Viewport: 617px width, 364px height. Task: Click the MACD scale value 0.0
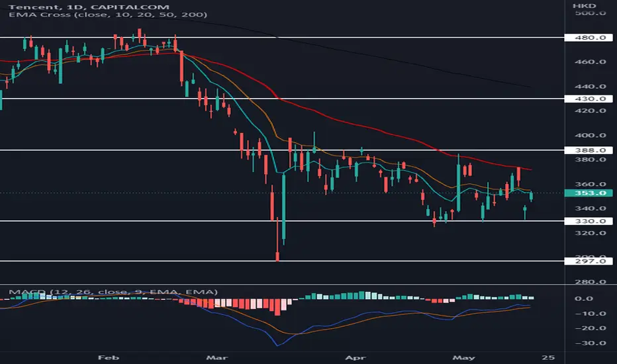click(x=583, y=298)
